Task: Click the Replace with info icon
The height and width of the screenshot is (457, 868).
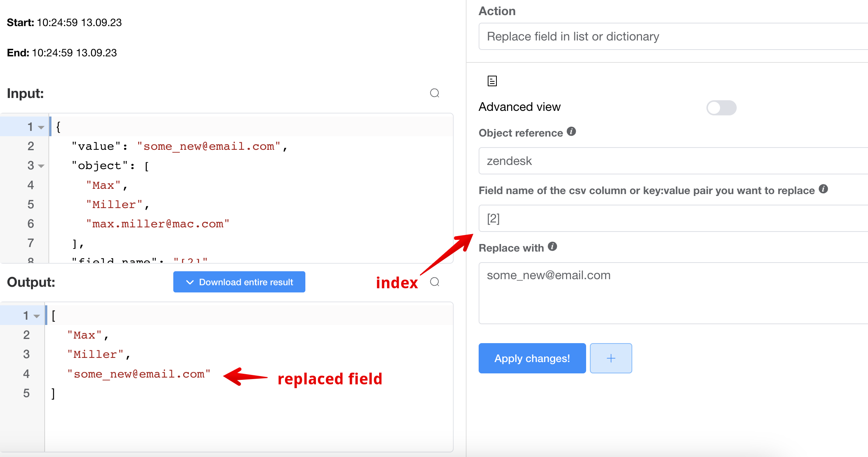Action: pyautogui.click(x=552, y=247)
